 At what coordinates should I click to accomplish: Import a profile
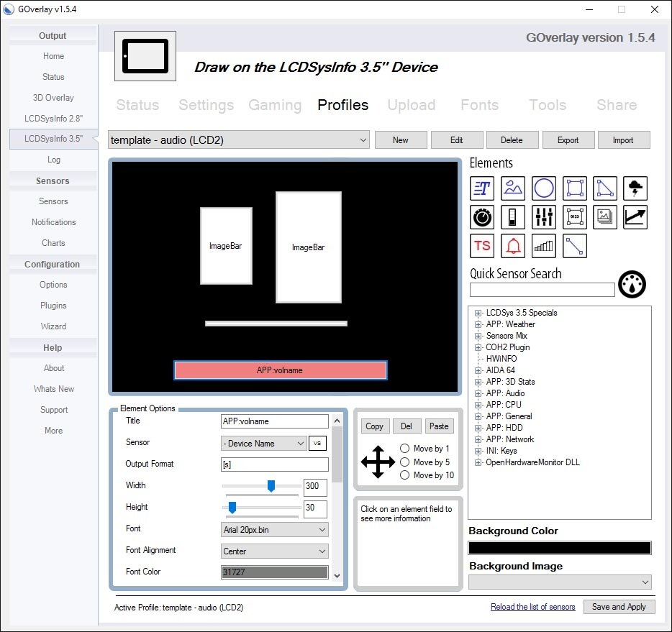624,140
